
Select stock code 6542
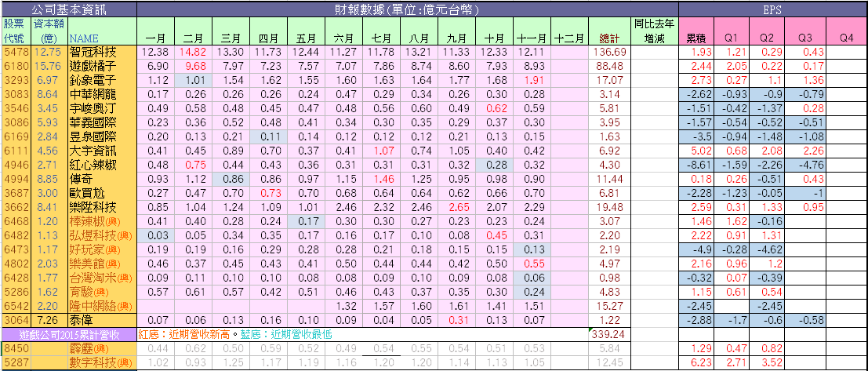pos(15,305)
